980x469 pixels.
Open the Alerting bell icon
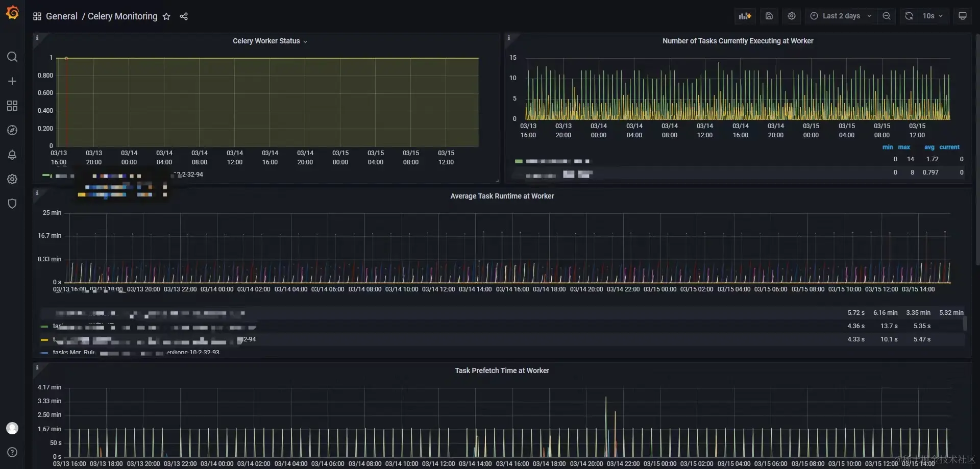(x=12, y=155)
